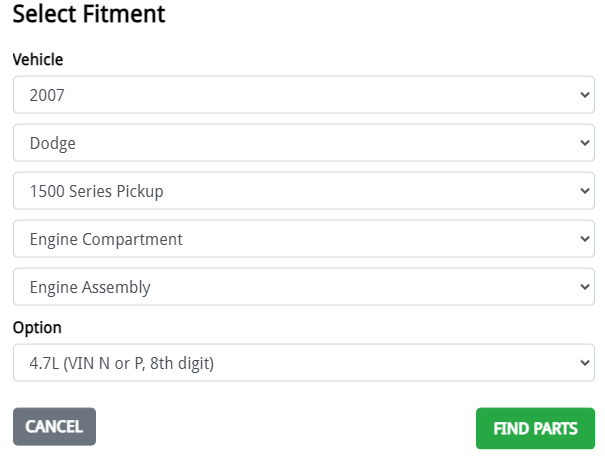Image resolution: width=605 pixels, height=462 pixels.
Task: Click the Engine Assembly text in the selector
Action: point(90,287)
